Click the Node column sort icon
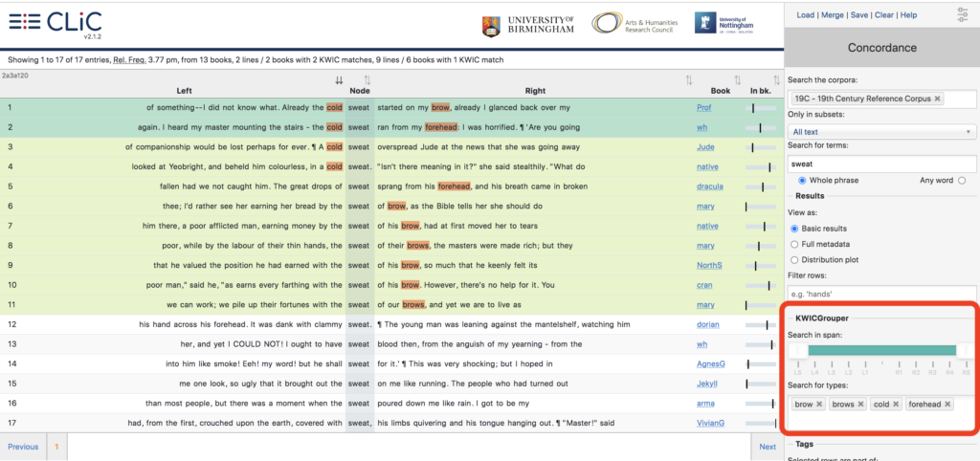The image size is (980, 461). [x=367, y=80]
